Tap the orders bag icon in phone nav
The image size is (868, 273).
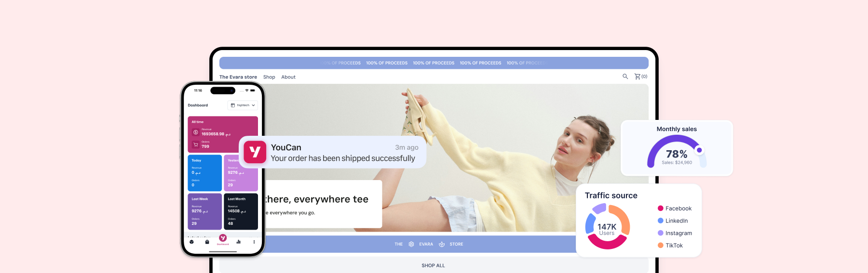tap(207, 242)
